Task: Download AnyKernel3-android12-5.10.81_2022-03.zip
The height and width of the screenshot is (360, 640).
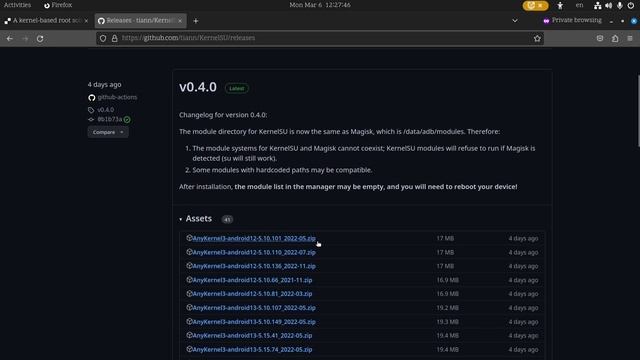Action: (252, 294)
